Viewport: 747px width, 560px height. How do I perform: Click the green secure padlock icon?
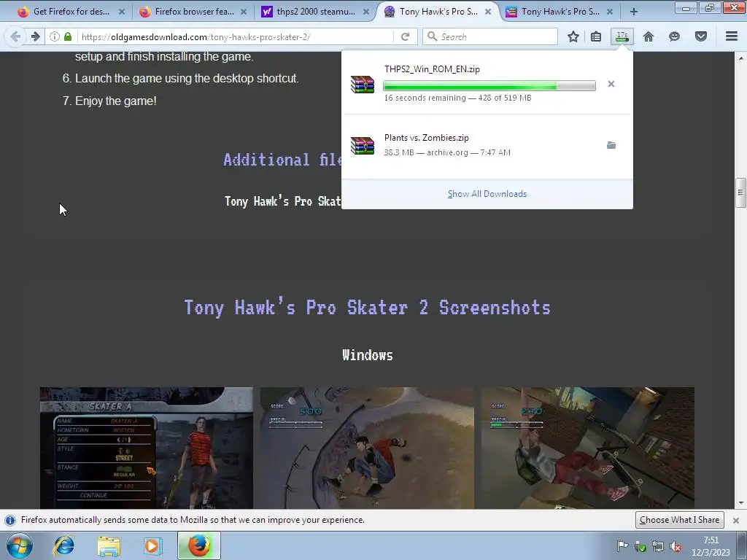click(68, 36)
